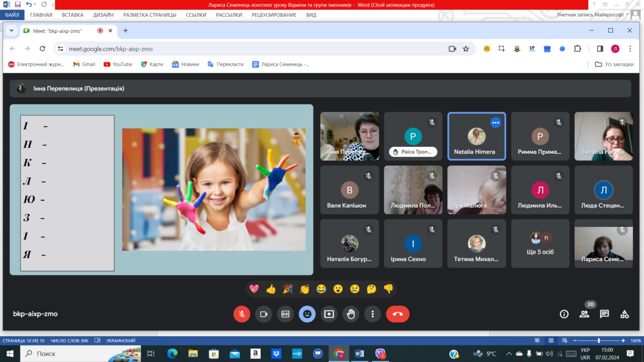Unmute microphone in Meet call bar
Image resolution: width=644 pixels, height=362 pixels.
tap(242, 314)
